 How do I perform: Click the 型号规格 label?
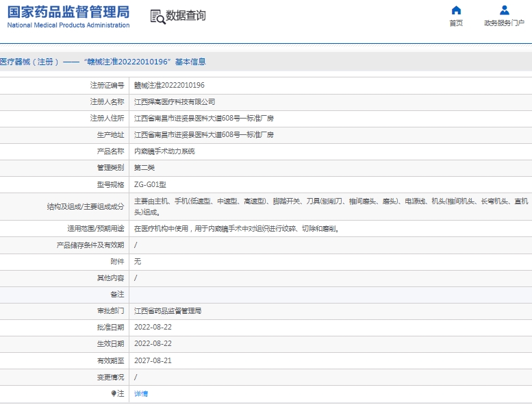tap(111, 185)
